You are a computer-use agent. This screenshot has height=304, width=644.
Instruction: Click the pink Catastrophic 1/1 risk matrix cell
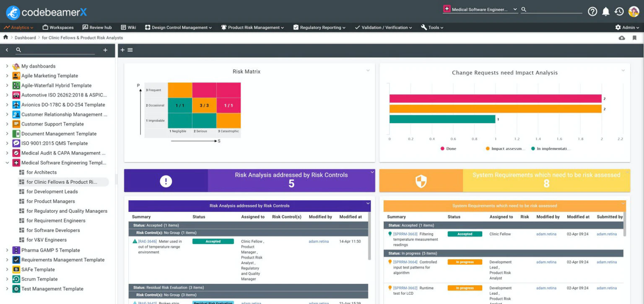tap(229, 106)
